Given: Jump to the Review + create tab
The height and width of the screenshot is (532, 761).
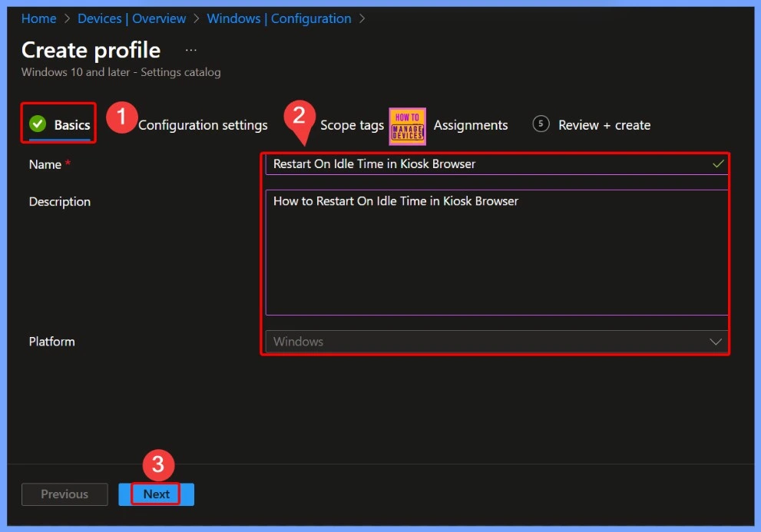Looking at the screenshot, I should (604, 125).
